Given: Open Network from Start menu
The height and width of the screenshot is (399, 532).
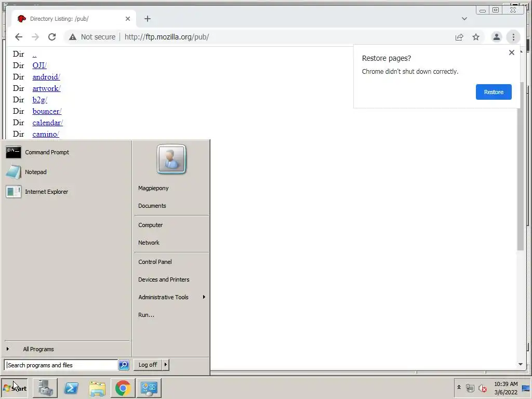Looking at the screenshot, I should tap(149, 243).
